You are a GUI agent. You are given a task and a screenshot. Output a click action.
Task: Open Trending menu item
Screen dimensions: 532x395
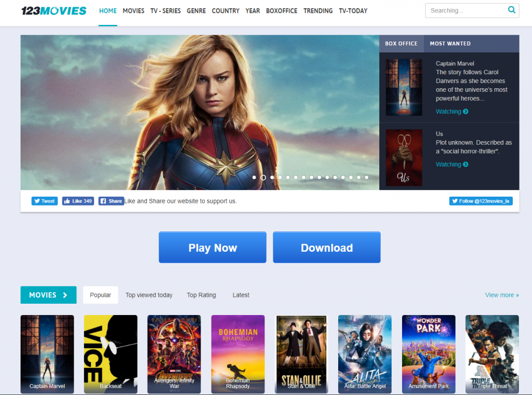point(318,11)
